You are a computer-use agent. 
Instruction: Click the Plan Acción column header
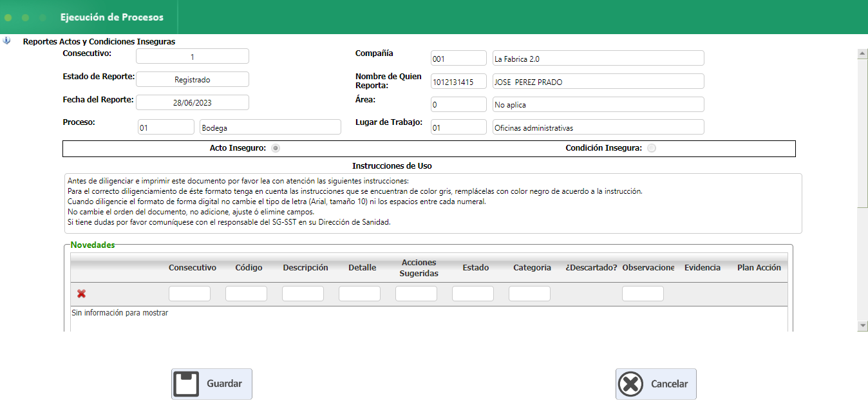(759, 267)
